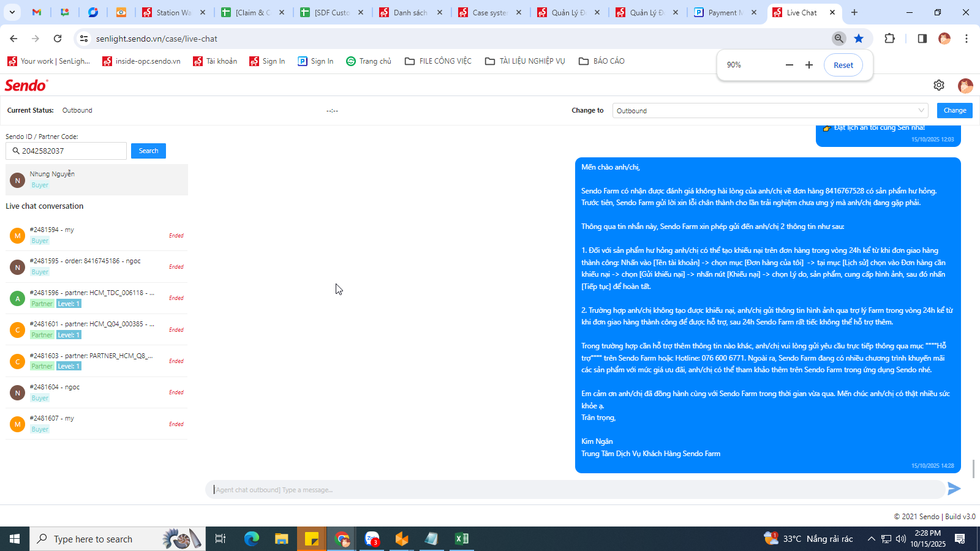Open the Chrome extensions menu
This screenshot has width=980, height=551.
[890, 39]
